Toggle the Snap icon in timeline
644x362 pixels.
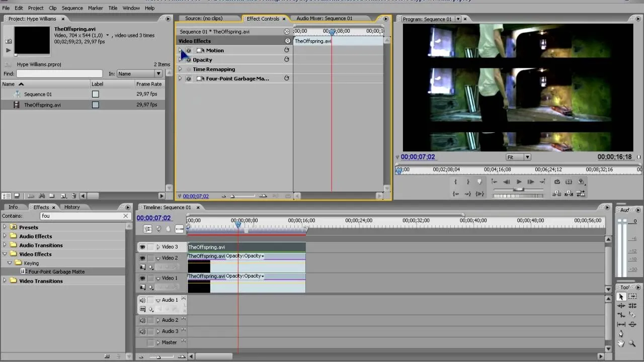click(x=147, y=229)
